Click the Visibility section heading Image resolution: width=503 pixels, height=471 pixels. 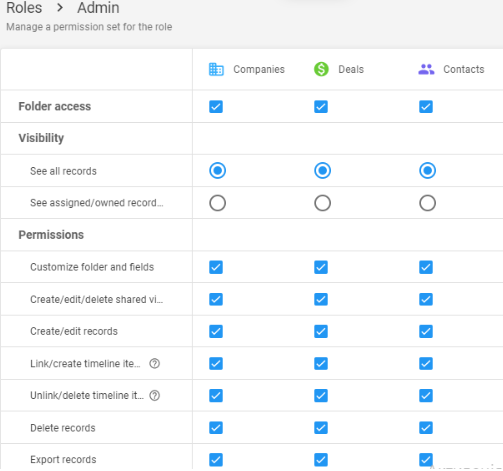(41, 138)
